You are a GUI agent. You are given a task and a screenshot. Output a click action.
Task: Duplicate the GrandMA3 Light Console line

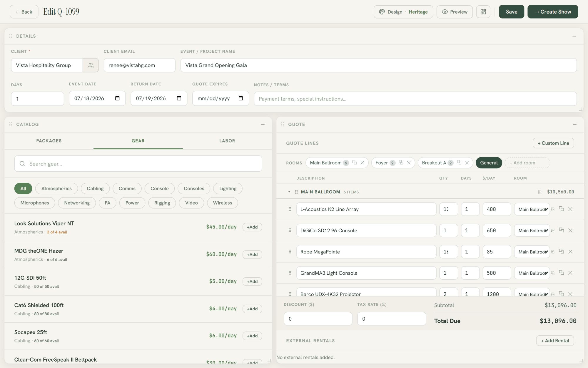[561, 272]
